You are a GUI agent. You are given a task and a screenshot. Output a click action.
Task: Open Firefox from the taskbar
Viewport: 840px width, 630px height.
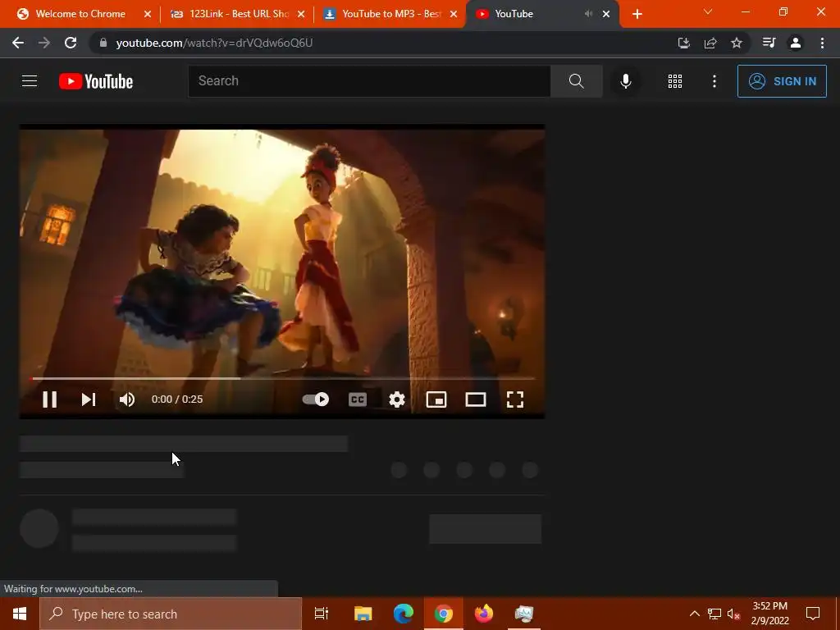(484, 614)
